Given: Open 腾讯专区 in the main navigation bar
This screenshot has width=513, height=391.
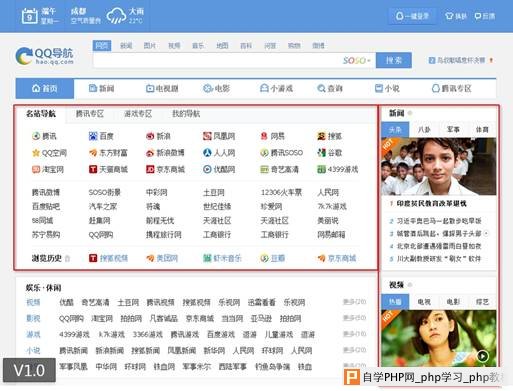Looking at the screenshot, I should click(x=452, y=88).
